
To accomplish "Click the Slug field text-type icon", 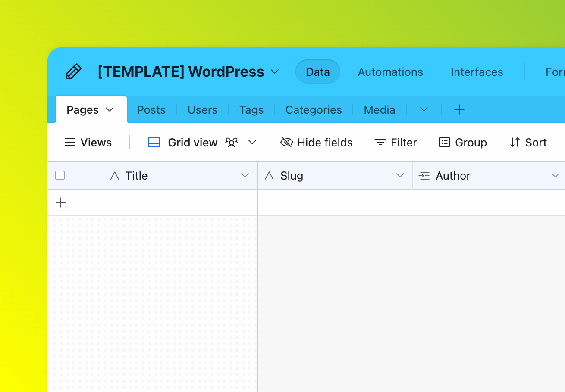I will click(270, 176).
